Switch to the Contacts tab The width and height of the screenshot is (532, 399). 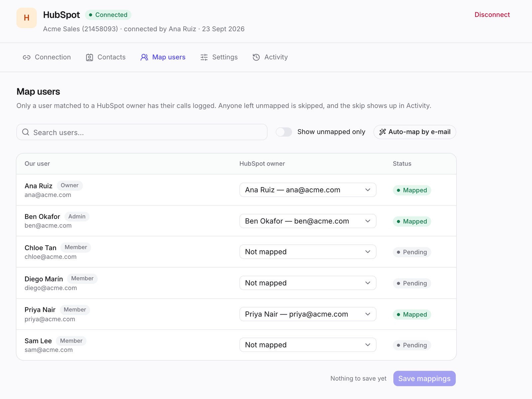tap(106, 57)
